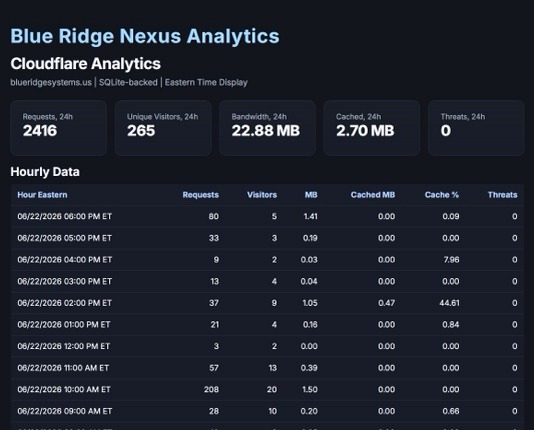Click Cached MB value 0.47
This screenshot has height=430, width=534.
pos(387,303)
